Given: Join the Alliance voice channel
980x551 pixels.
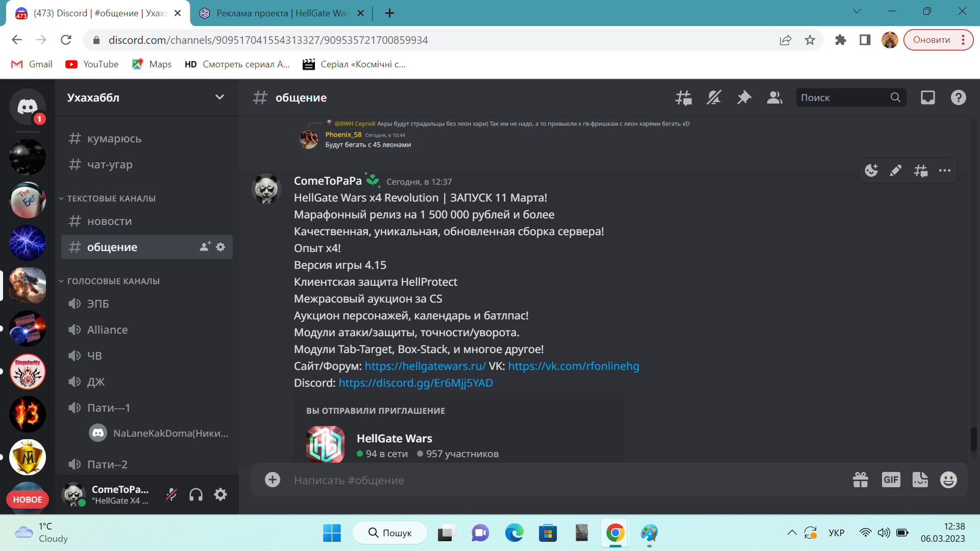Looking at the screenshot, I should [x=147, y=330].
